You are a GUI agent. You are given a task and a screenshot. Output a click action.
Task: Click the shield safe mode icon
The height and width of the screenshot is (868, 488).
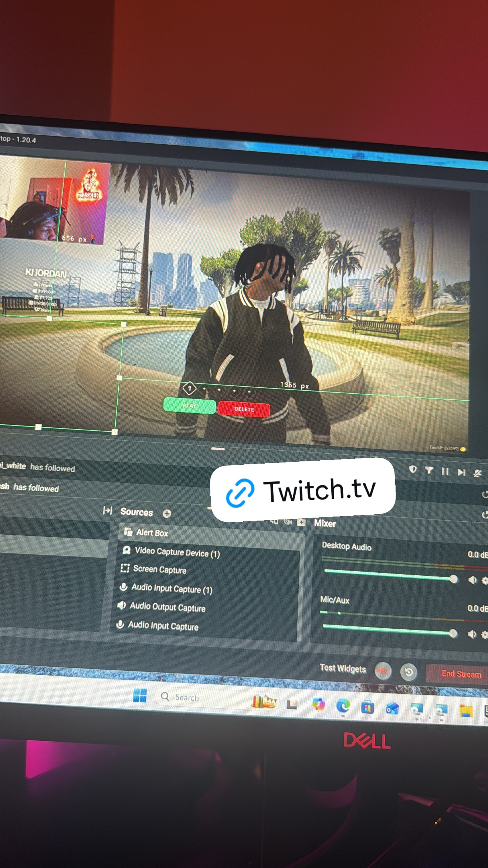[x=413, y=470]
